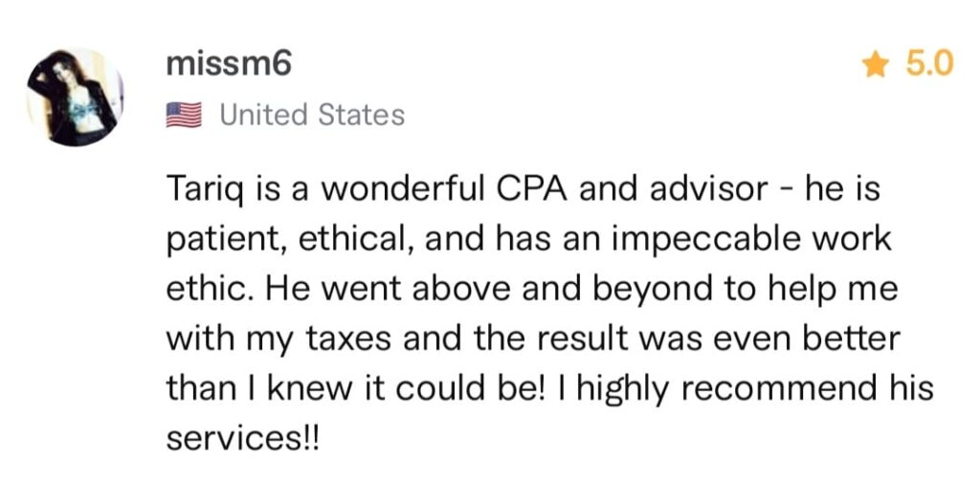This screenshot has height=480, width=980.
Task: Click the orange star rating icon
Action: pos(876,65)
